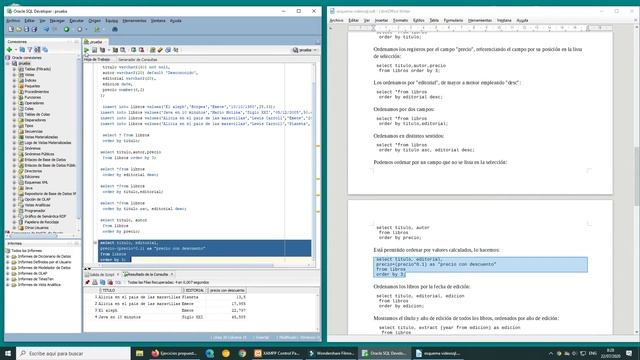Click the binoculars icon in main toolbar
The width and height of the screenshot is (640, 360).
(x=115, y=29)
